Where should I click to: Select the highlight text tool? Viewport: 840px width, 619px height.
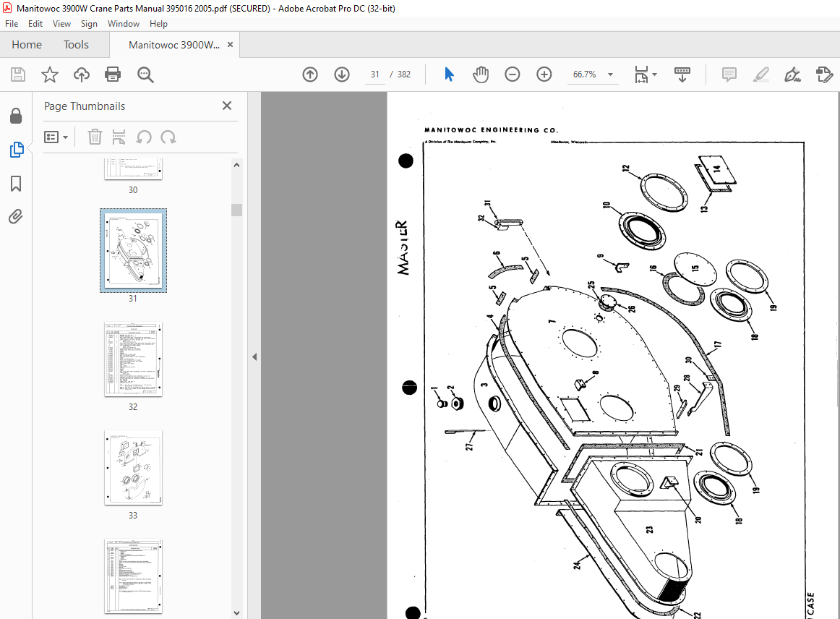[x=760, y=74]
